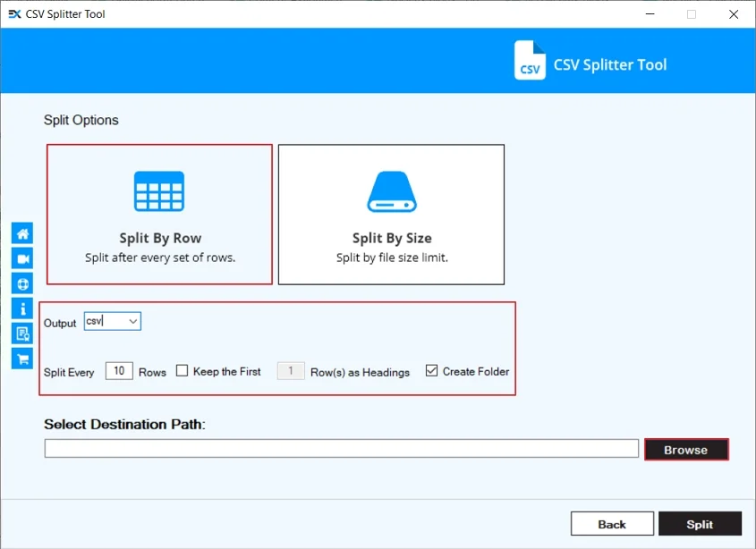Viewport: 756px width, 549px height.
Task: Click the Select Destination Path text field
Action: (341, 449)
